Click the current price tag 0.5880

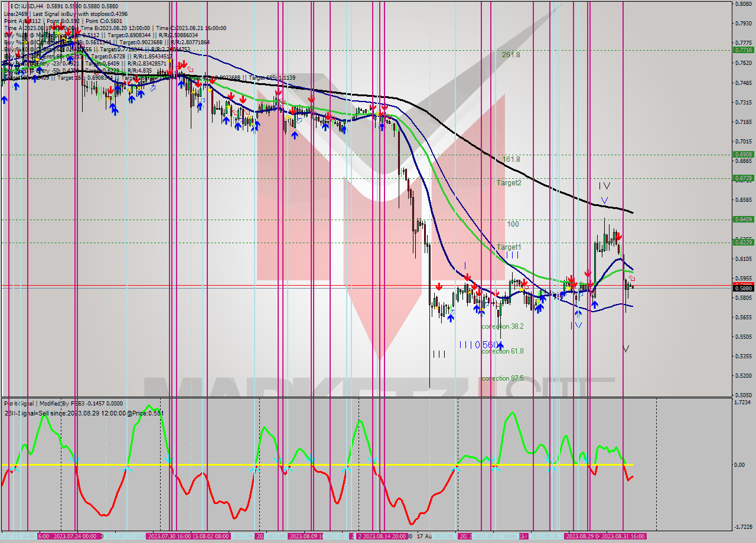coord(743,288)
